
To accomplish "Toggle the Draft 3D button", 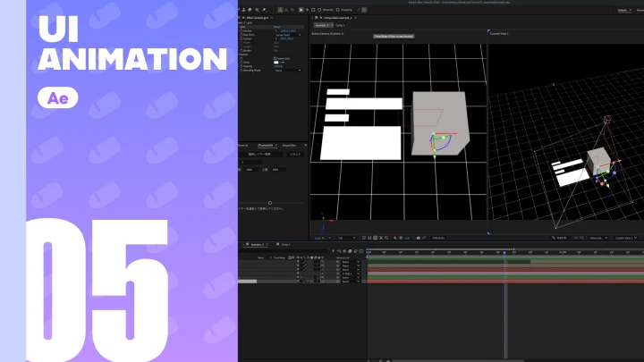I will pos(559,238).
